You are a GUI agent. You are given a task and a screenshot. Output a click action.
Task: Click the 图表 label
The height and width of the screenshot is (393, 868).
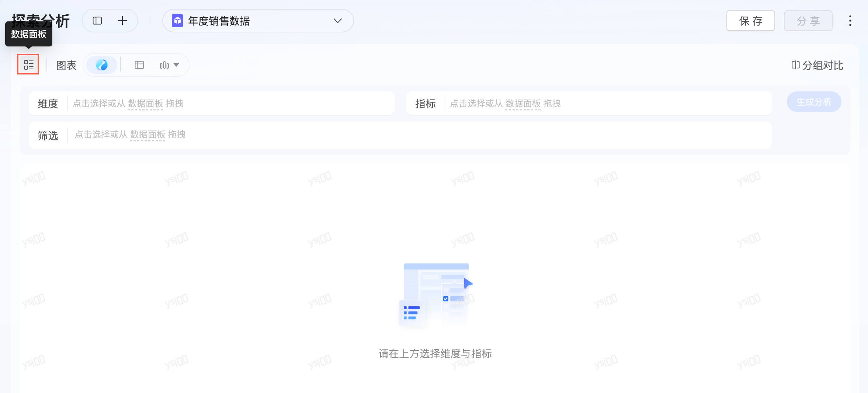(x=66, y=65)
